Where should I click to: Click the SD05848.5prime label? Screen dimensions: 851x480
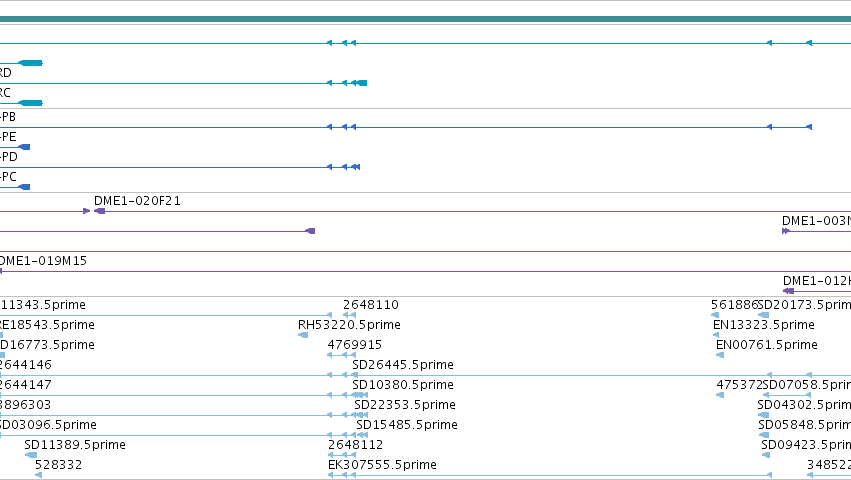(804, 425)
